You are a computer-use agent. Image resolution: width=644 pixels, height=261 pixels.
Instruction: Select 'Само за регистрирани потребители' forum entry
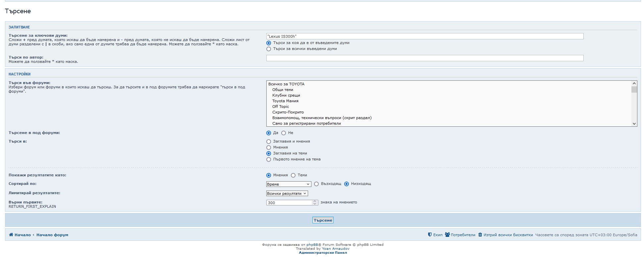click(449, 123)
